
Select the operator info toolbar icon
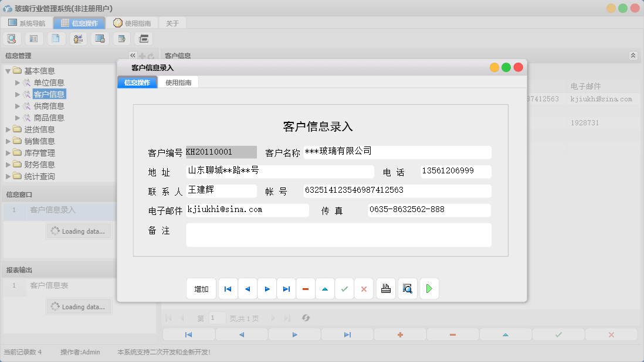[x=77, y=38]
